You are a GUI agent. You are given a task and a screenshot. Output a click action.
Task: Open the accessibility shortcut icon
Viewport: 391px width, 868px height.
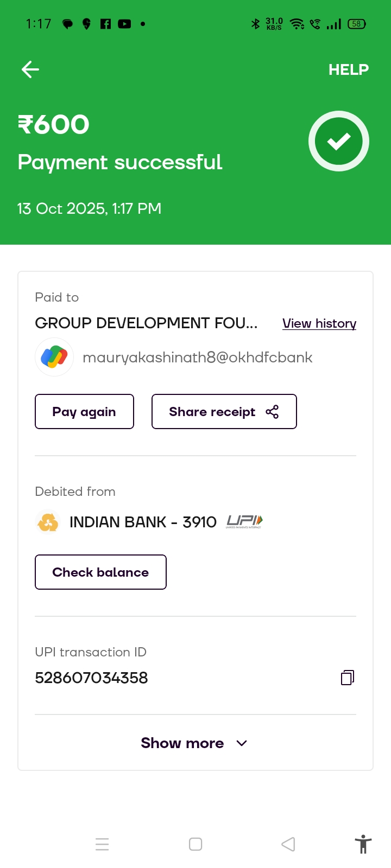[363, 844]
